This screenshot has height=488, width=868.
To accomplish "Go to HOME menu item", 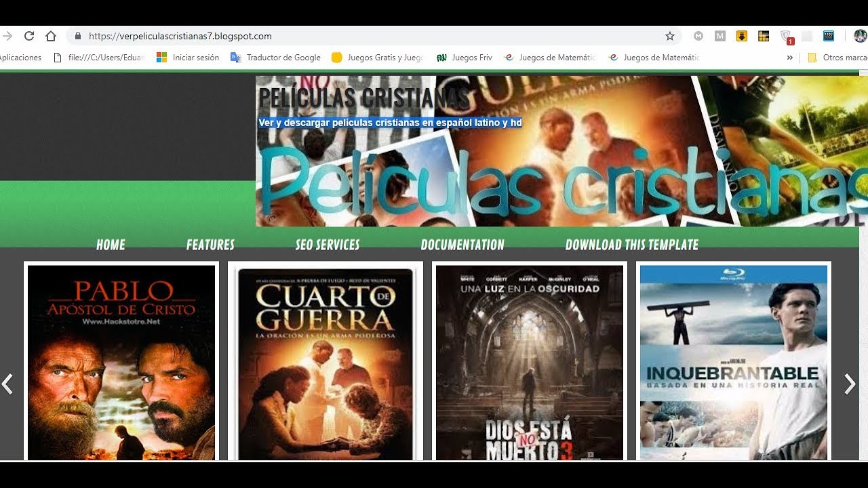I will click(111, 245).
